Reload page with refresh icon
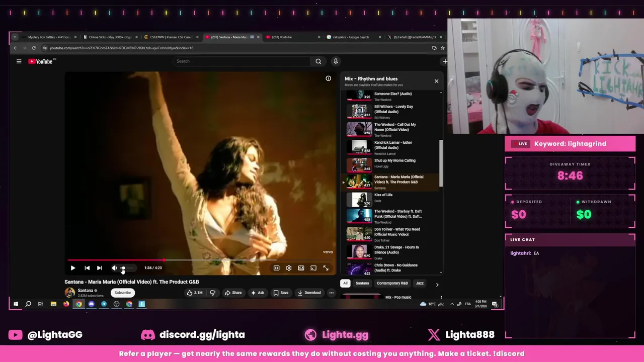 point(34,48)
